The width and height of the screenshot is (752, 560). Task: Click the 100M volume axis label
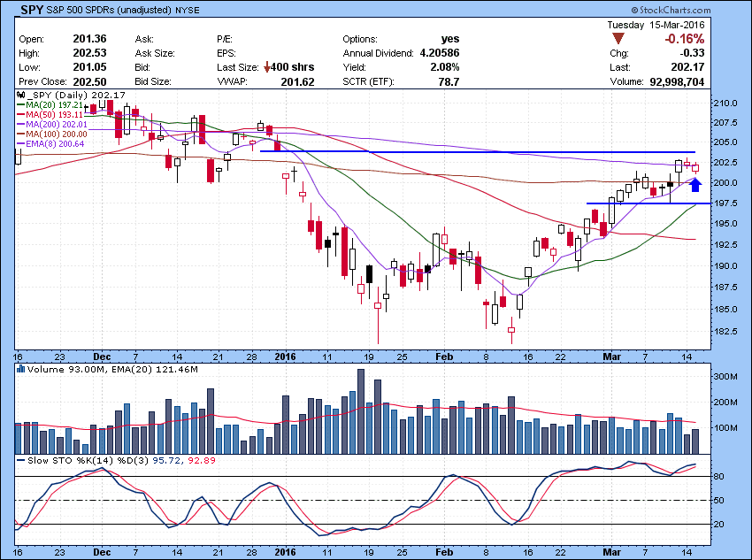(725, 428)
